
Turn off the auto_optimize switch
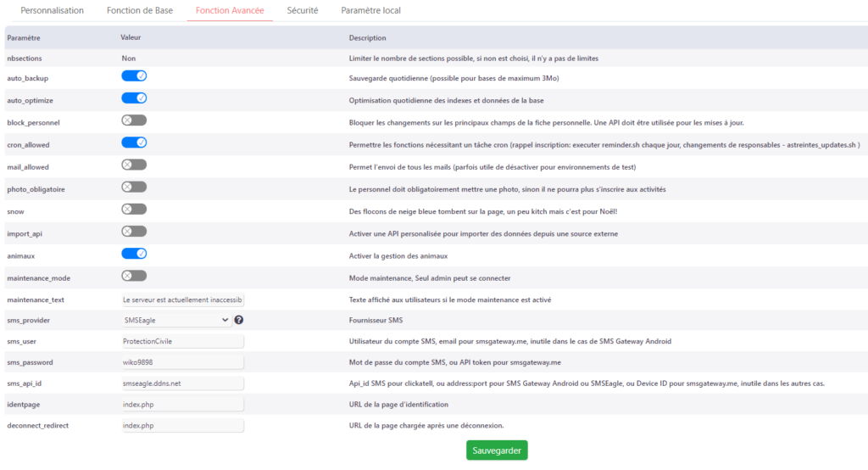pyautogui.click(x=134, y=98)
